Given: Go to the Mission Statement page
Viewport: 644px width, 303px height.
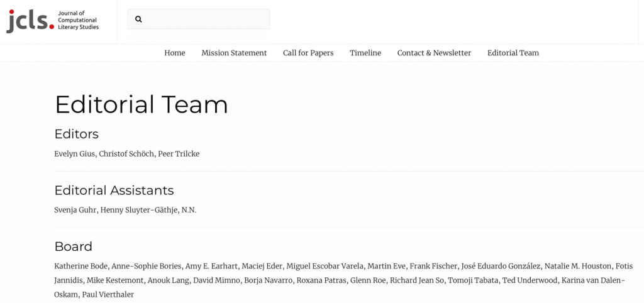Looking at the screenshot, I should [x=234, y=53].
